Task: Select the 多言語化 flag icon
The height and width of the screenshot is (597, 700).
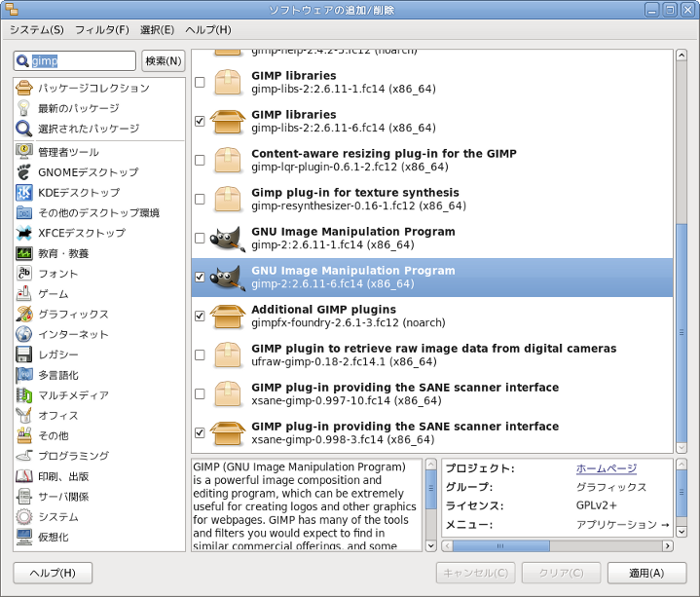Action: tap(24, 375)
